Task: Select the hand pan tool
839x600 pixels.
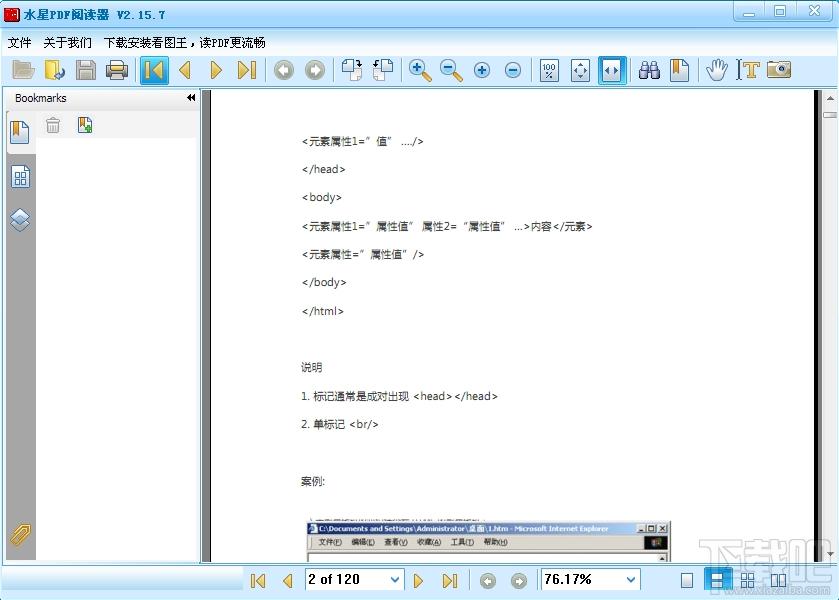Action: pos(716,70)
